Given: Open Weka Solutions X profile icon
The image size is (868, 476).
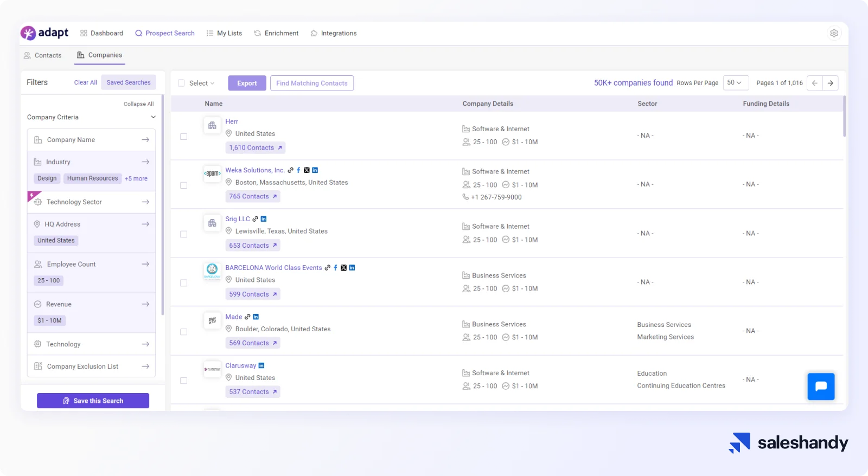Looking at the screenshot, I should pos(307,170).
